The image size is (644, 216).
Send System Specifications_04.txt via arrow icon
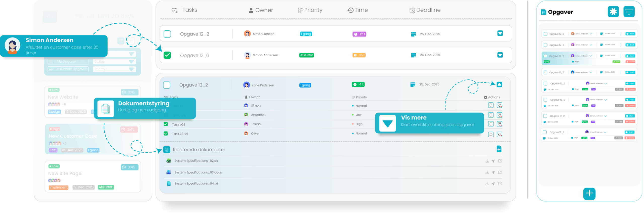coord(493,184)
